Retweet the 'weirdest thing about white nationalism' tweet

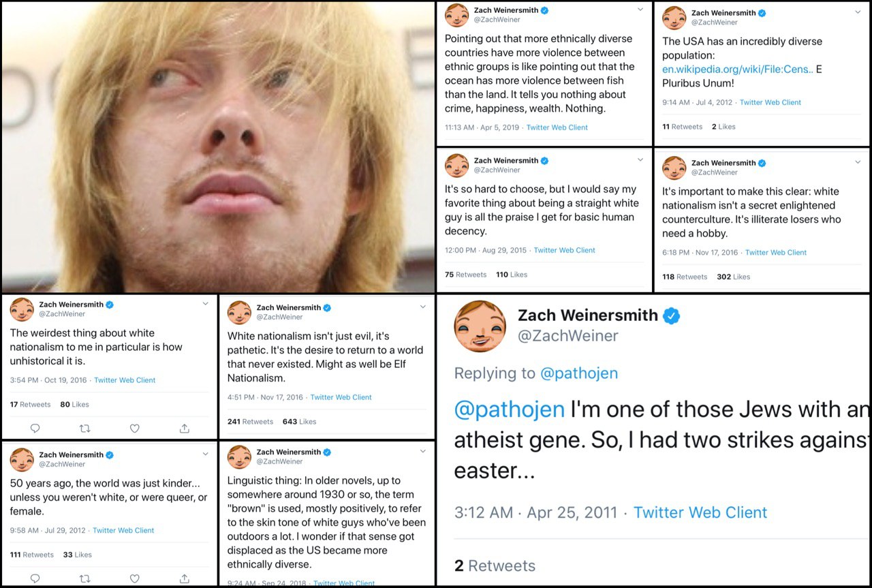coord(84,429)
